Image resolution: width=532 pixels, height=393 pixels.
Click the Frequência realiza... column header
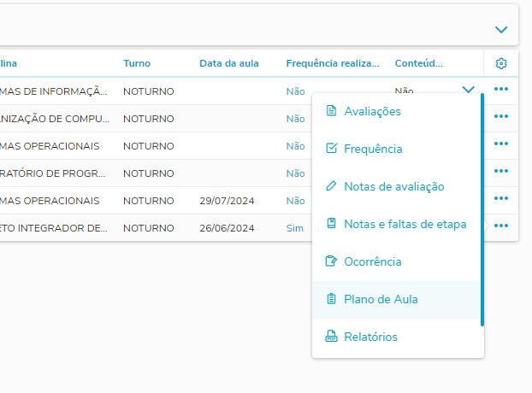click(x=331, y=63)
